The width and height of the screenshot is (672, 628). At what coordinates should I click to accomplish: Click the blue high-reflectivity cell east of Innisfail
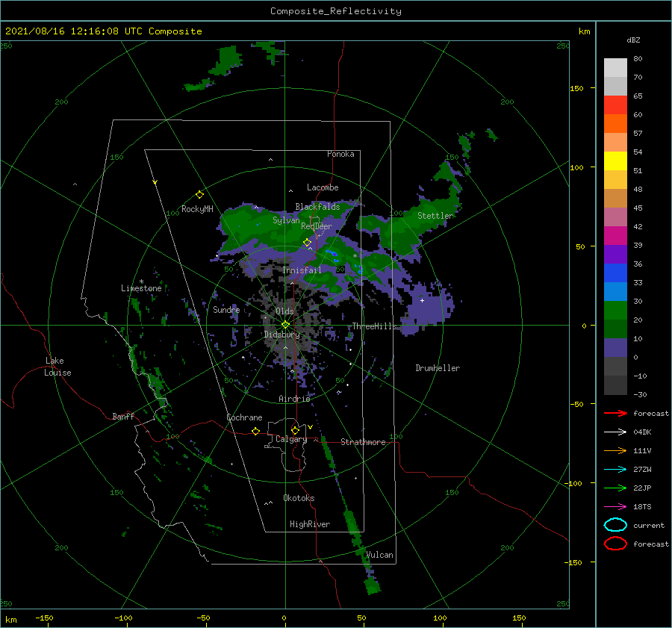point(332,255)
